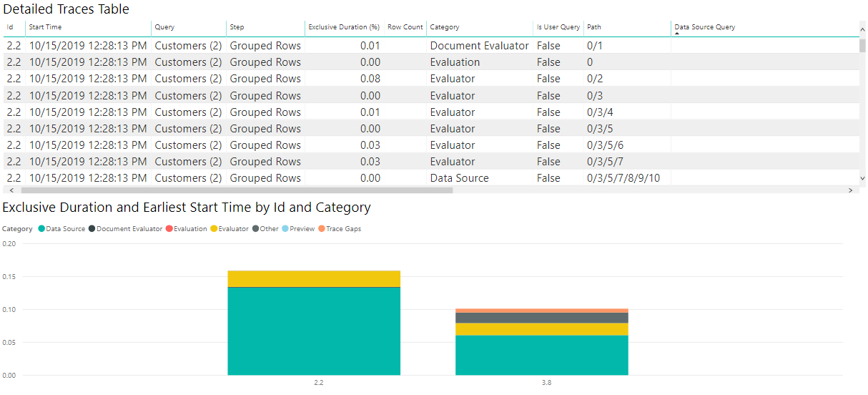Screen dimensions: 868x395
Task: Select the teal Data Source bar for 2.2
Action: pos(314,331)
